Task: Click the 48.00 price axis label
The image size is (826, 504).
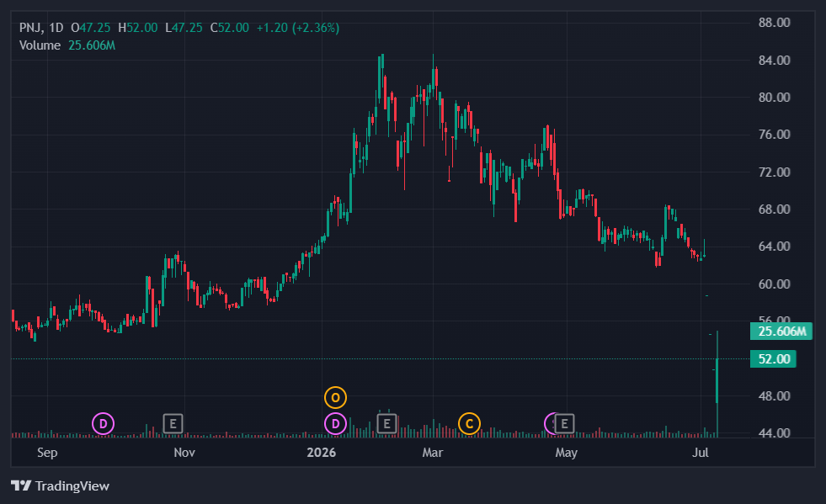Action: tap(775, 396)
